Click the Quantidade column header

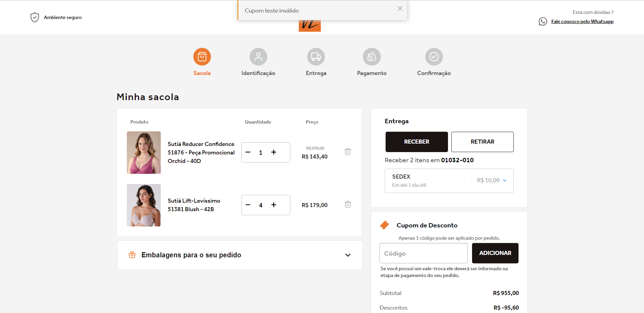click(258, 122)
